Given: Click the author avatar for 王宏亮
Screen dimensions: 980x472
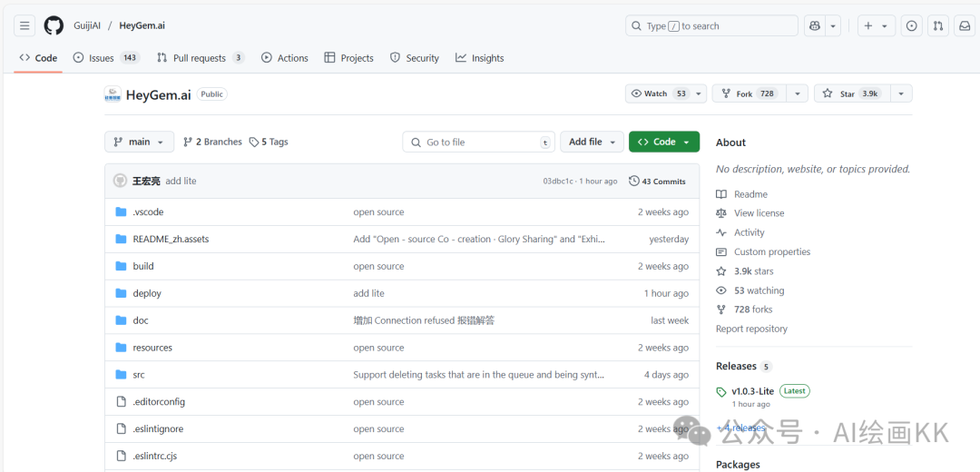Looking at the screenshot, I should point(120,182).
